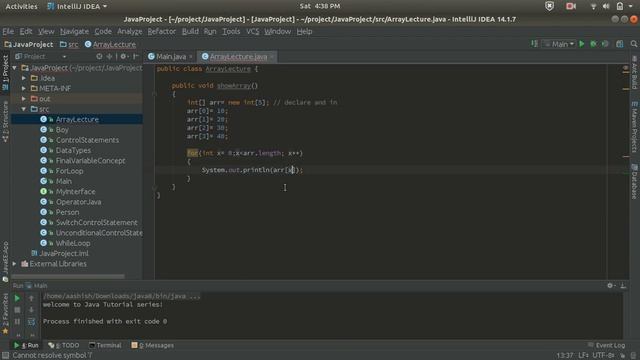Expand the .idea folder
This screenshot has height=360, width=640.
click(24, 78)
